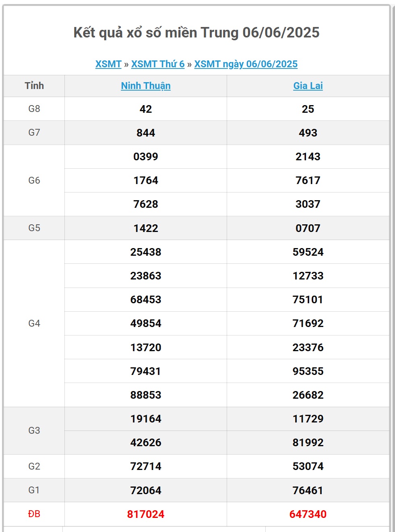Click Ninh Thuận G3 number 19164
395x532 pixels.
146,419
